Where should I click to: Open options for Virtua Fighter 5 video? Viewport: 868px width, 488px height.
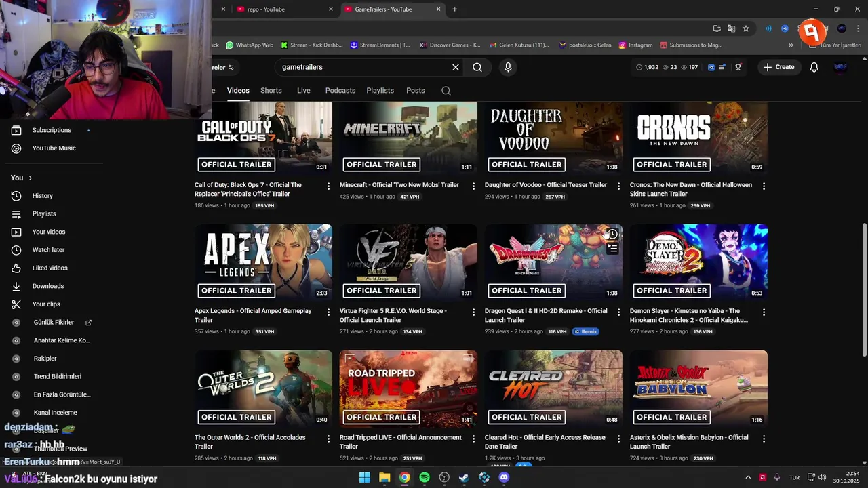[x=474, y=312]
